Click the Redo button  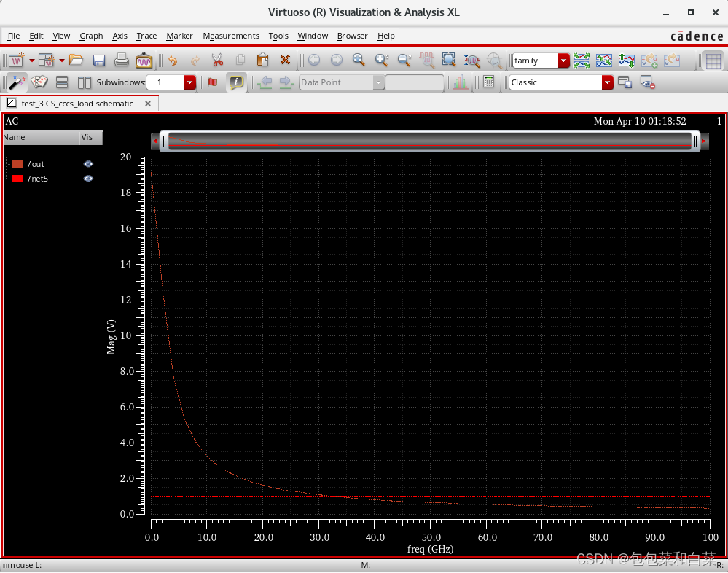(195, 60)
